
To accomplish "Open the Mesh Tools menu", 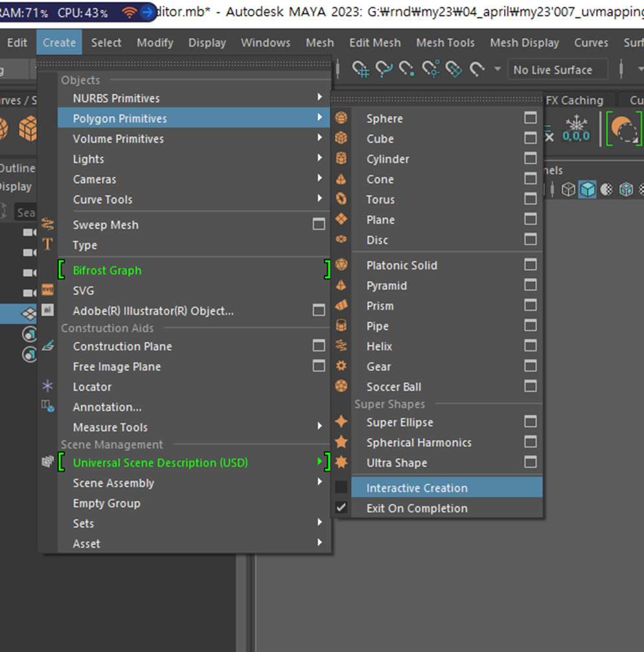I will coord(445,43).
